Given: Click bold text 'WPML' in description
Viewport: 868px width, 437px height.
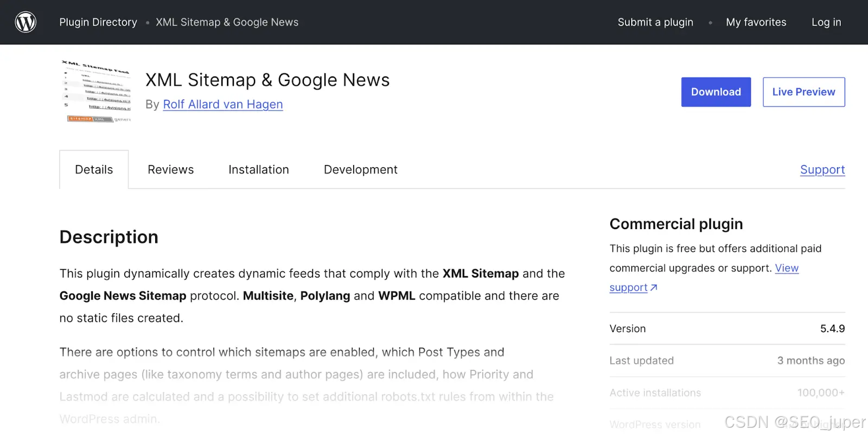Looking at the screenshot, I should pos(397,296).
